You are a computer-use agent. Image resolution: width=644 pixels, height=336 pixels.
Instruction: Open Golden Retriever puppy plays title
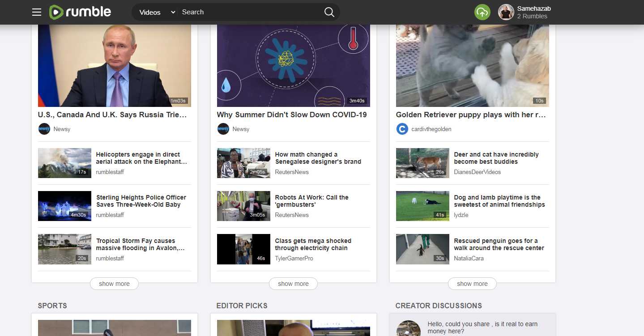coord(471,115)
